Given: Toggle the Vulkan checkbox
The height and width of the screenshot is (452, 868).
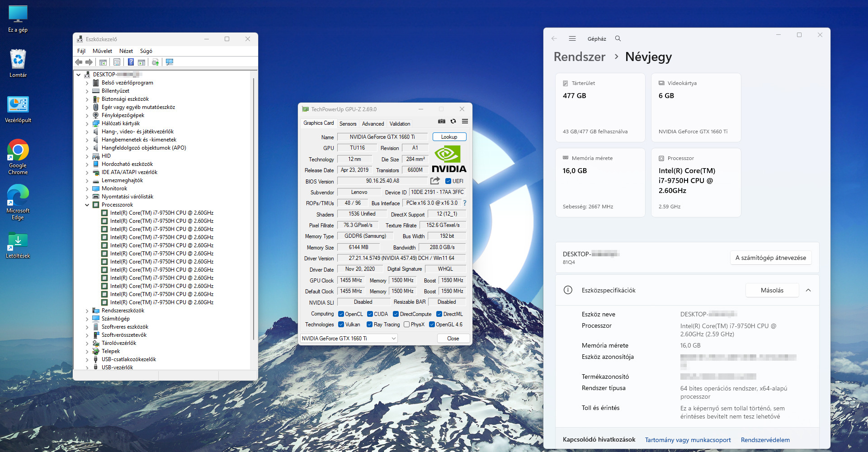Looking at the screenshot, I should pos(341,325).
